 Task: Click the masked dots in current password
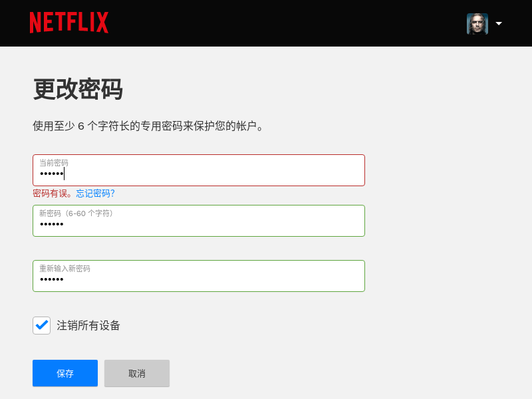(52, 174)
